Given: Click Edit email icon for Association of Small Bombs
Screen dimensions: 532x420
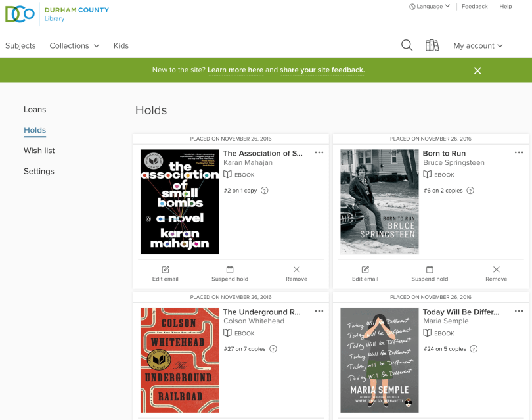Looking at the screenshot, I should click(166, 269).
